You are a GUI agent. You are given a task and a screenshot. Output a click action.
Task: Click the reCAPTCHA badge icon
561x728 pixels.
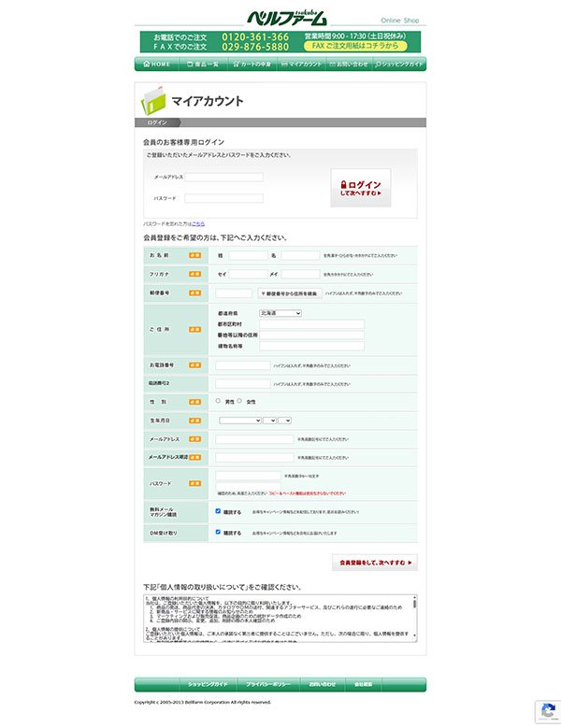tap(548, 711)
